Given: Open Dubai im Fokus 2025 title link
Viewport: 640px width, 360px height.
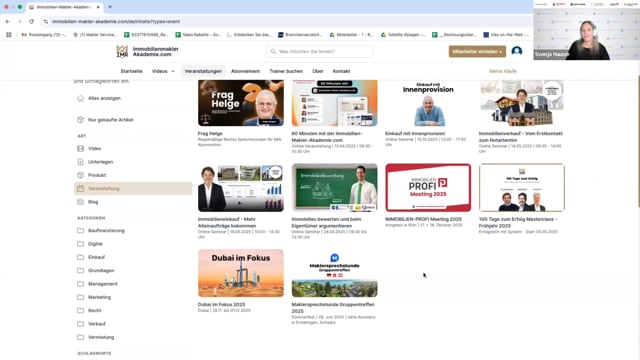Looking at the screenshot, I should (x=222, y=304).
